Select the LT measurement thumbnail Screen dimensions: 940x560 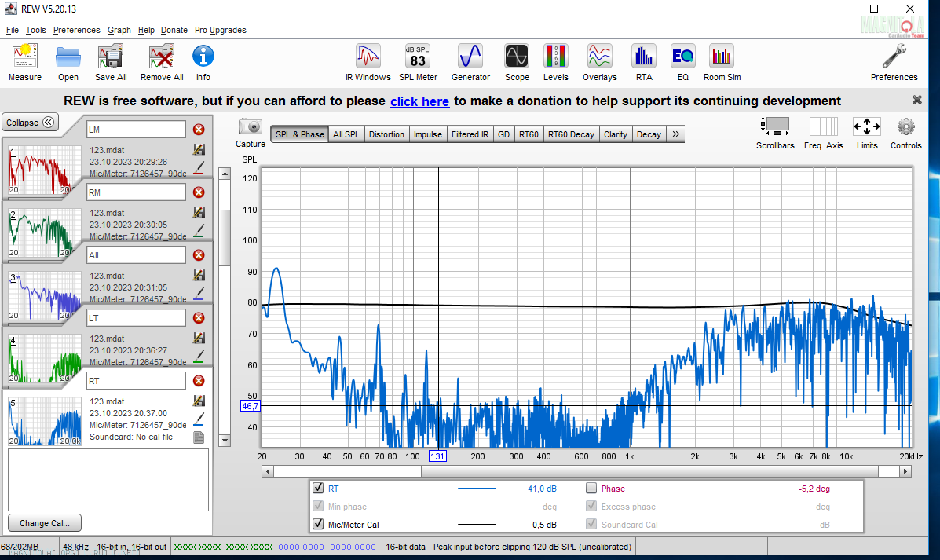(x=45, y=359)
